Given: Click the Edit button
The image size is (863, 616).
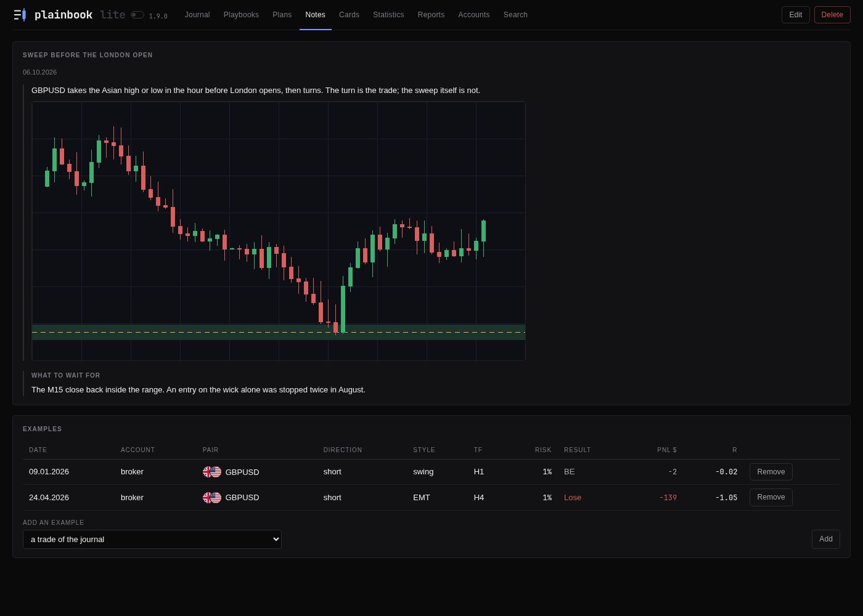Looking at the screenshot, I should pyautogui.click(x=796, y=15).
